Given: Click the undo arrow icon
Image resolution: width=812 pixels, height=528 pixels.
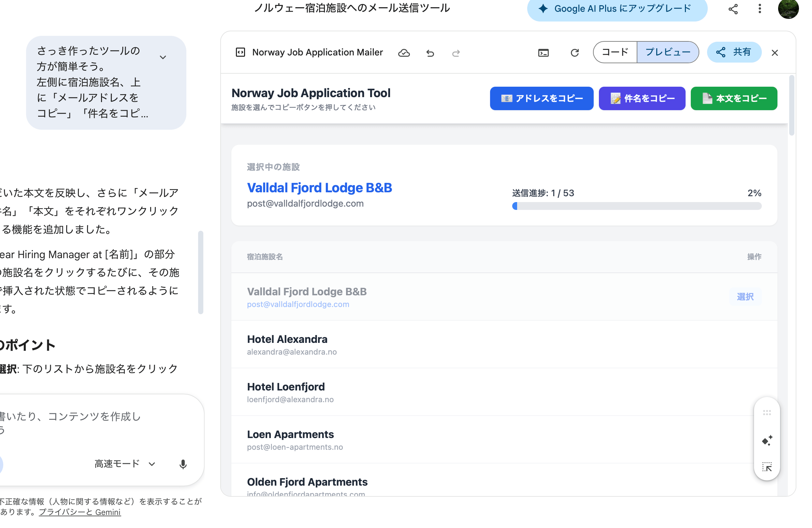Looking at the screenshot, I should [430, 53].
